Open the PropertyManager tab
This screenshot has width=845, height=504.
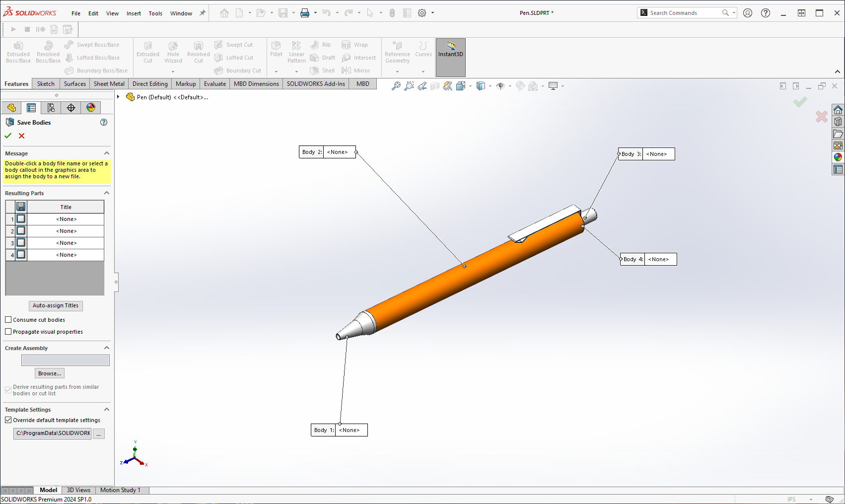pyautogui.click(x=31, y=108)
